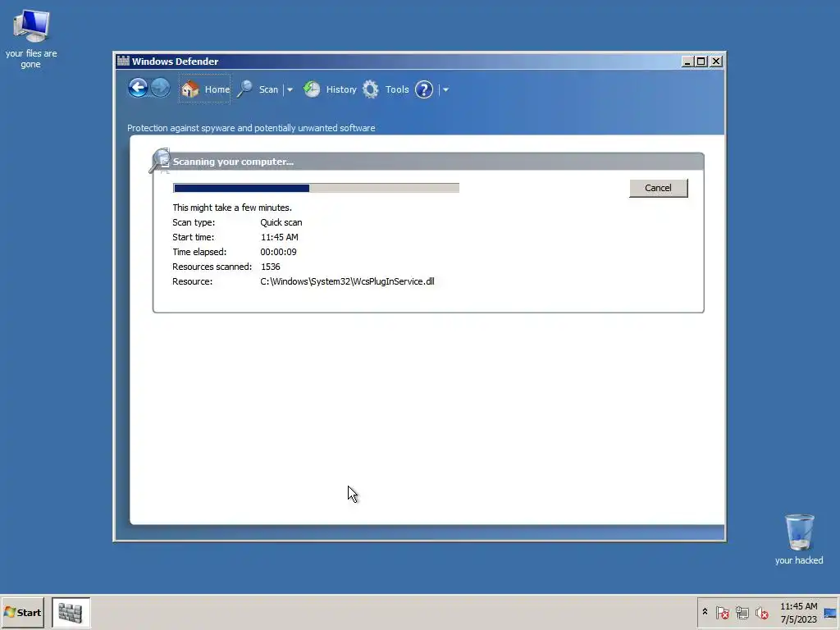Click the scanning magnifier icon in the panel header
This screenshot has height=630, width=840.
click(160, 161)
